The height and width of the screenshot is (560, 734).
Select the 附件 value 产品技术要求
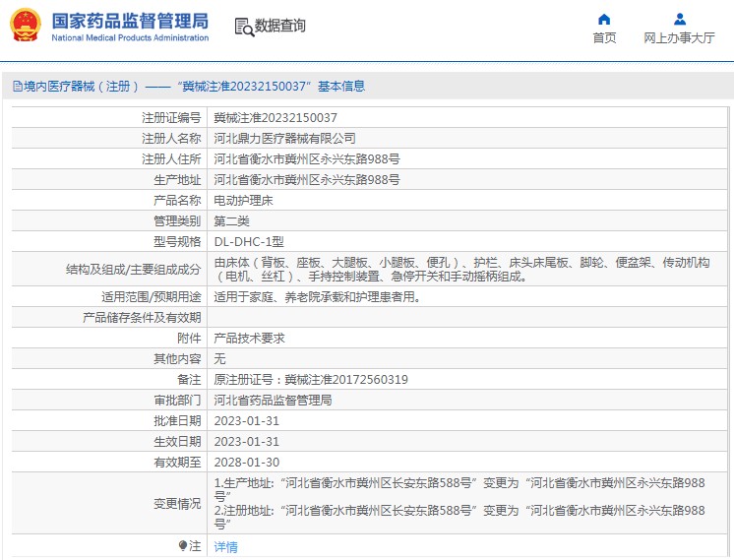tap(250, 338)
